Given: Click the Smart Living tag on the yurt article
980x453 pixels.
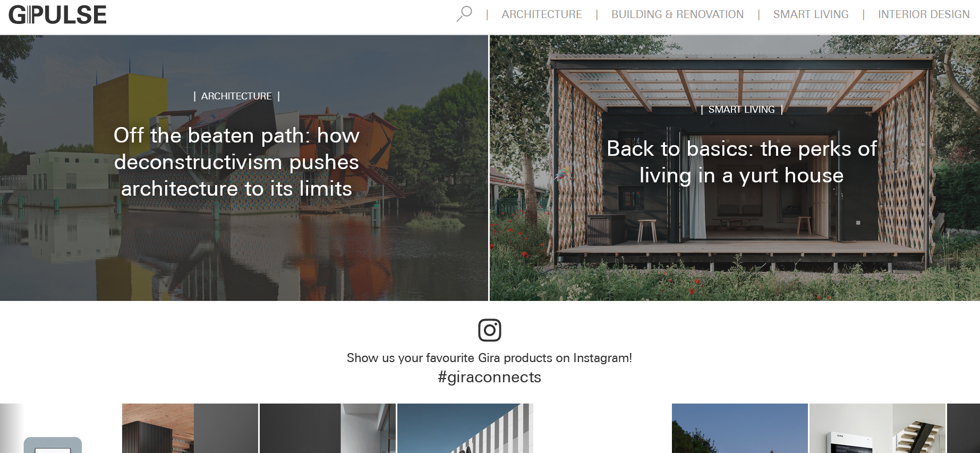Looking at the screenshot, I should (742, 110).
